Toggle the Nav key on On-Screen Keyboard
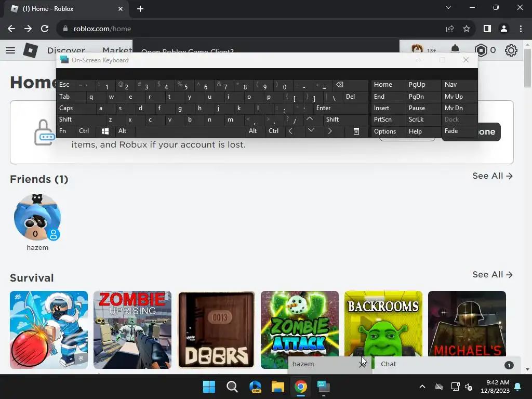Viewport: 532px width, 399px height. click(459, 85)
